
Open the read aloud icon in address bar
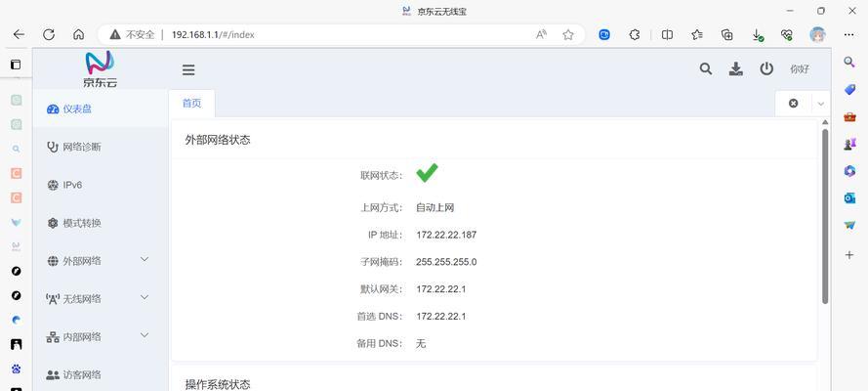pyautogui.click(x=541, y=34)
